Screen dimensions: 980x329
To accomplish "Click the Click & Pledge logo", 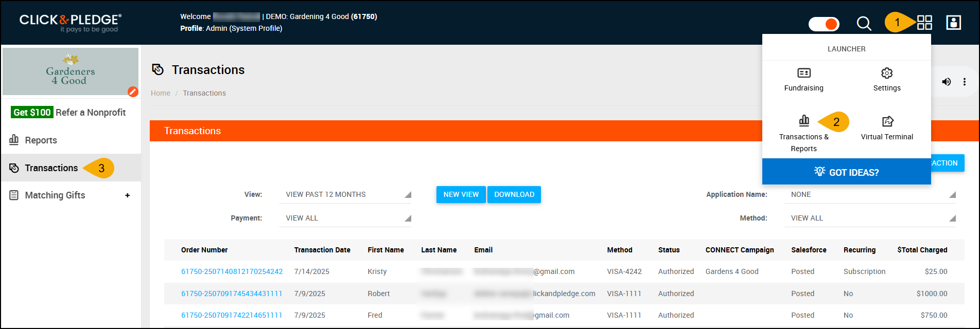I will [71, 23].
